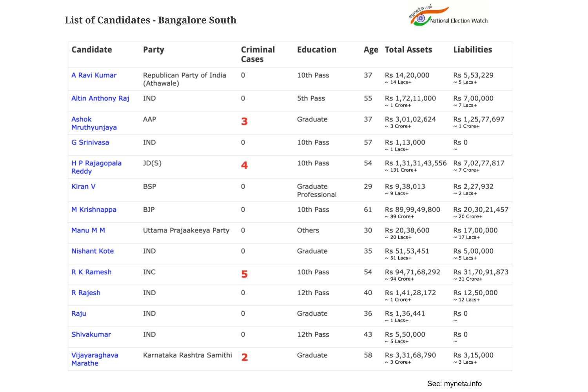Open the National Election Watch logo
Image resolution: width=588 pixels, height=392 pixels.
click(x=448, y=16)
